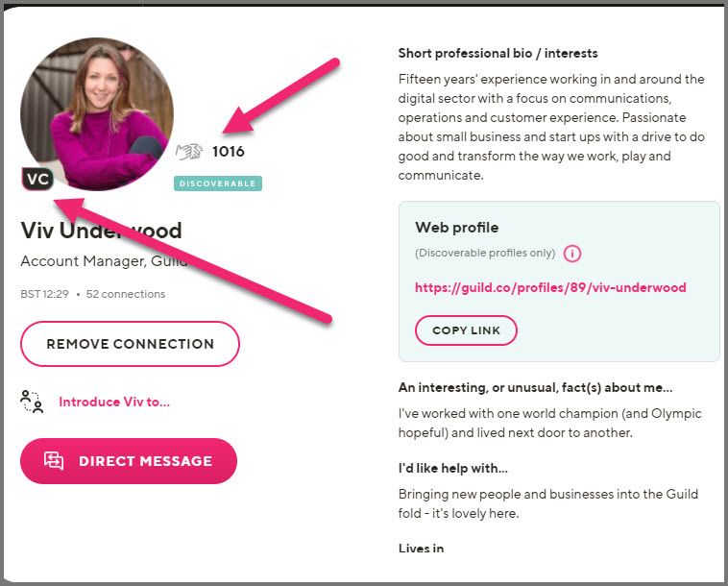The height and width of the screenshot is (586, 728).
Task: Click the BST 12:29 local time
Action: [x=44, y=294]
